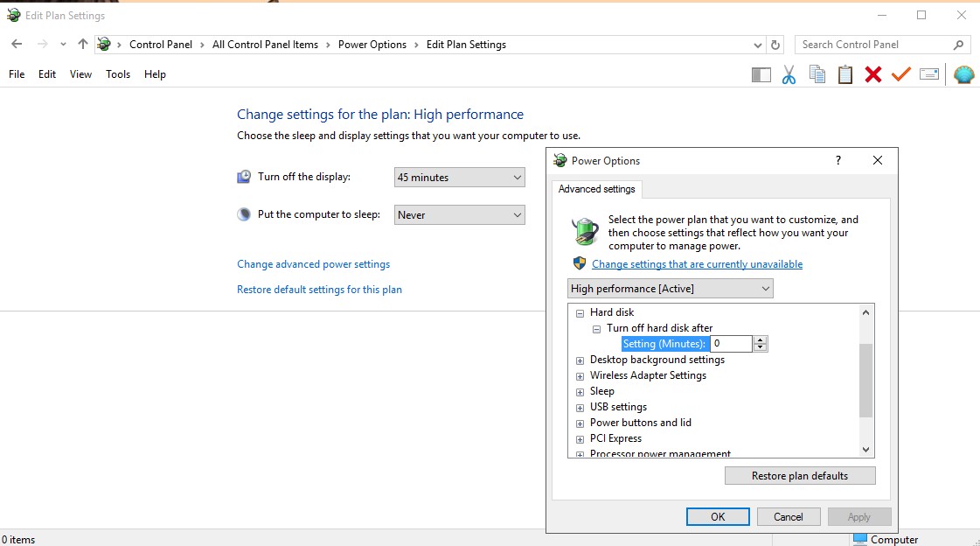Image resolution: width=980 pixels, height=546 pixels.
Task: Open the File menu
Action: (17, 73)
